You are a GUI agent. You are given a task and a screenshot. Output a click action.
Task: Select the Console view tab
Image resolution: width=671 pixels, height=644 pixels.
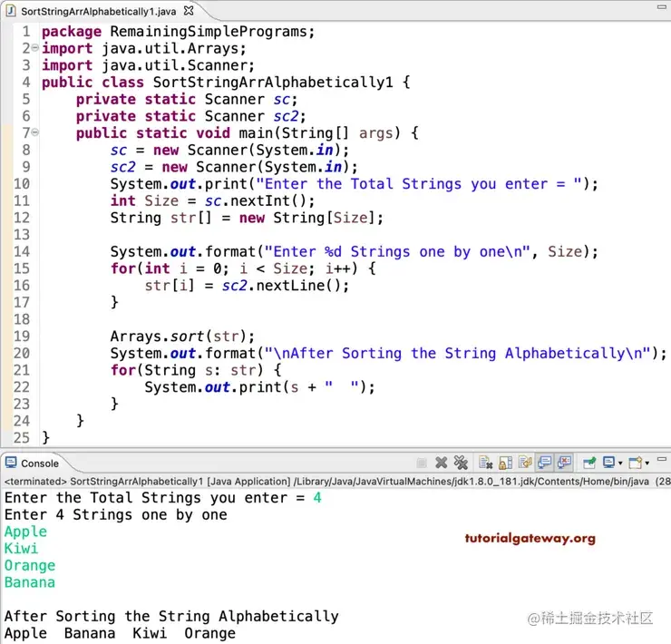[x=40, y=463]
